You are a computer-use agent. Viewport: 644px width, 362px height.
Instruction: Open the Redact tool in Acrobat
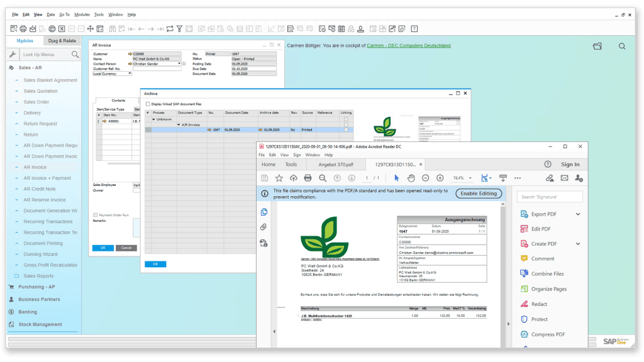534,304
